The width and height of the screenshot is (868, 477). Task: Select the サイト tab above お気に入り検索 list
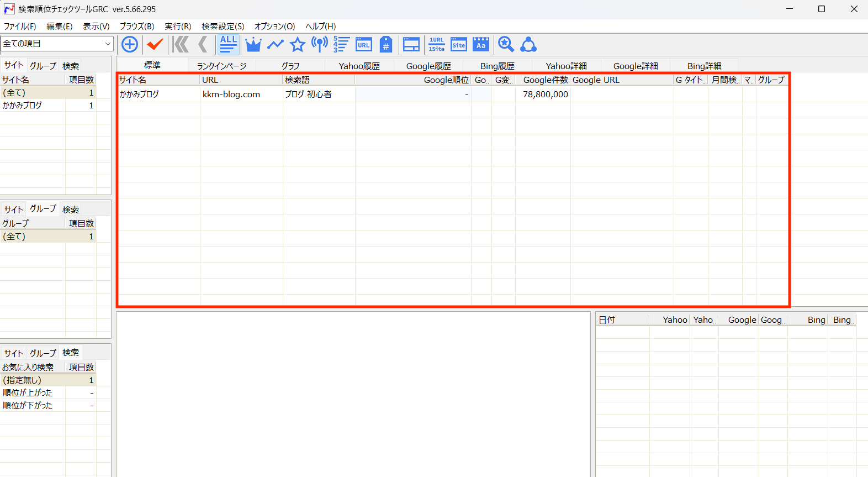(x=14, y=353)
